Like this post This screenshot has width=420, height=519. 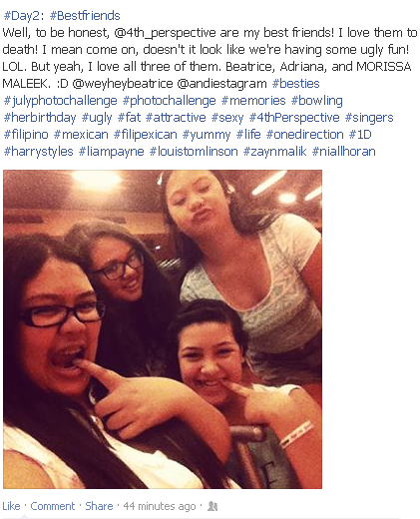click(x=11, y=506)
